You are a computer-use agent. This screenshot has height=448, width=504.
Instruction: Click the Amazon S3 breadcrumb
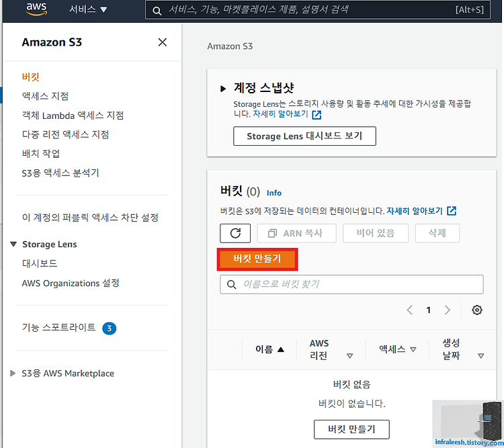[230, 46]
